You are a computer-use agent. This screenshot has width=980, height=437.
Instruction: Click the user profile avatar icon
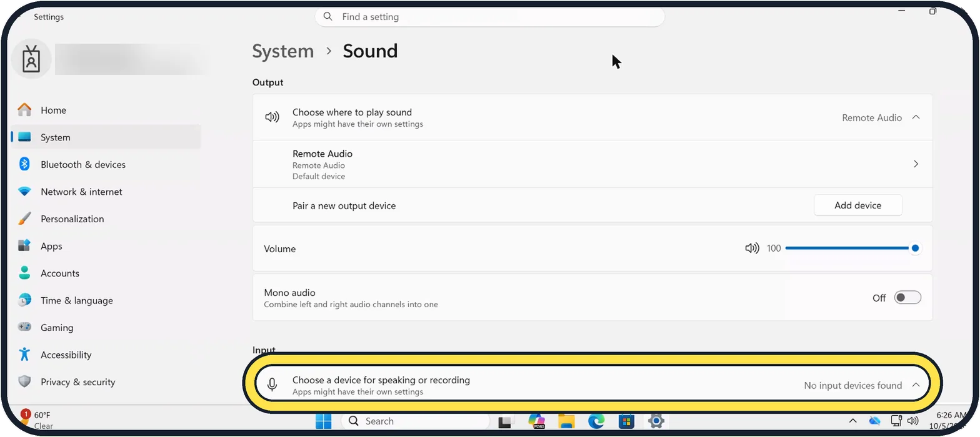click(x=31, y=59)
